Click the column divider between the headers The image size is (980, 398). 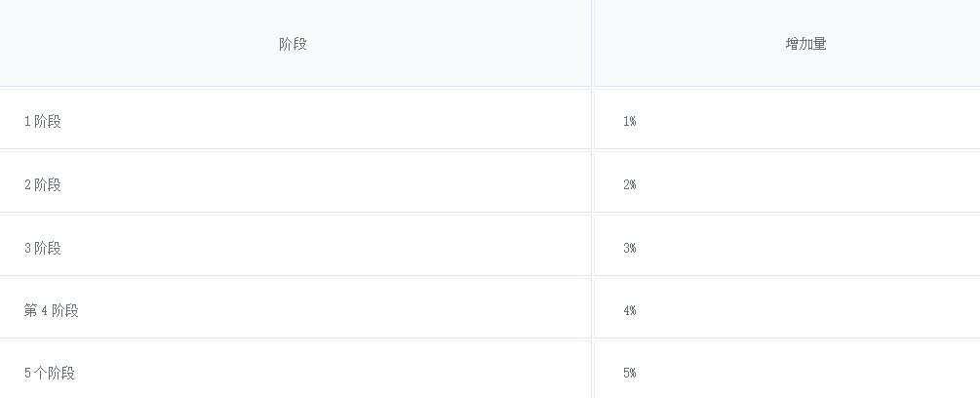pos(592,44)
